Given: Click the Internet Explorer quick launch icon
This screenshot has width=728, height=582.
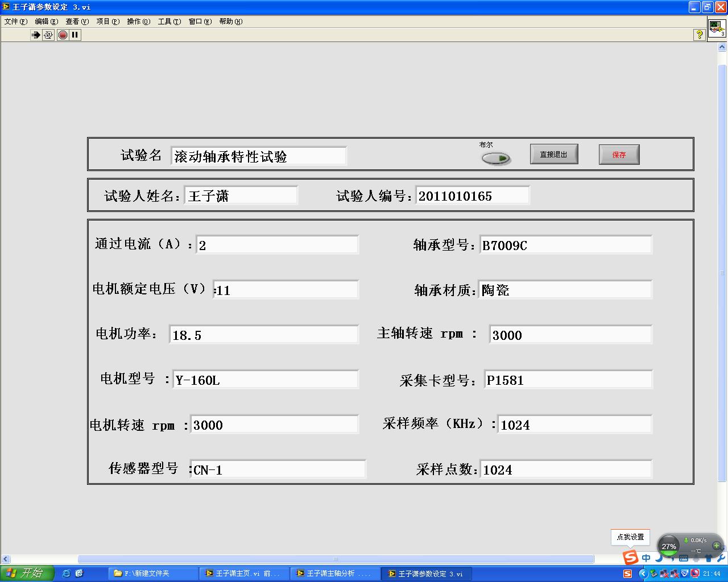Looking at the screenshot, I should point(66,573).
